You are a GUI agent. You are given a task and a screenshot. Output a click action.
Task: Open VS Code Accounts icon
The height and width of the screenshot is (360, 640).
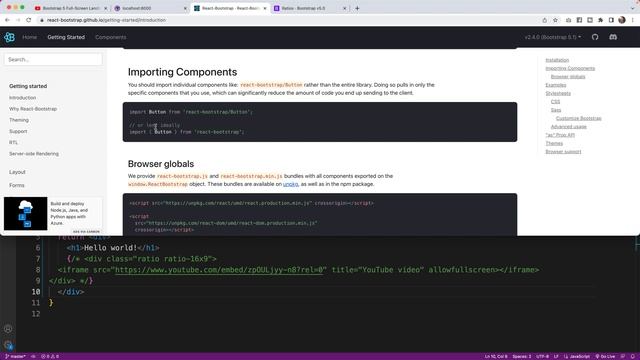(x=8, y=329)
